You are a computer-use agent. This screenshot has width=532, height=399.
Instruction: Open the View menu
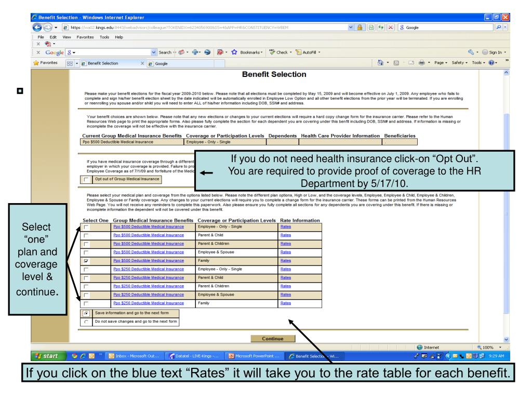pyautogui.click(x=66, y=37)
